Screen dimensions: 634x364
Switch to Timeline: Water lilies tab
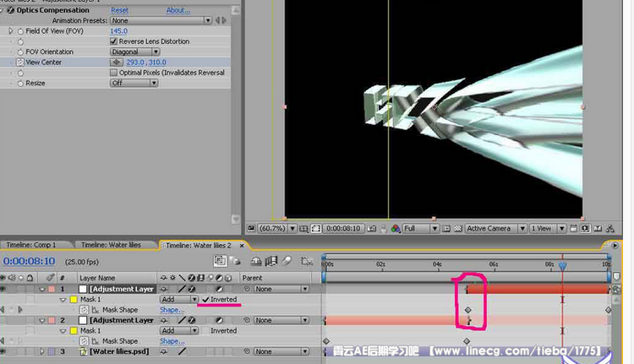pos(111,245)
